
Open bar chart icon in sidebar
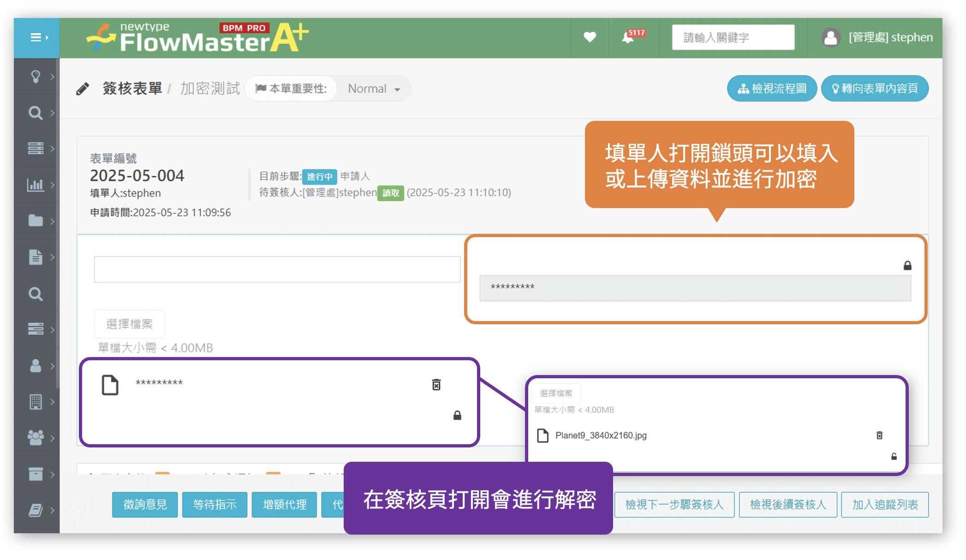[x=36, y=185]
